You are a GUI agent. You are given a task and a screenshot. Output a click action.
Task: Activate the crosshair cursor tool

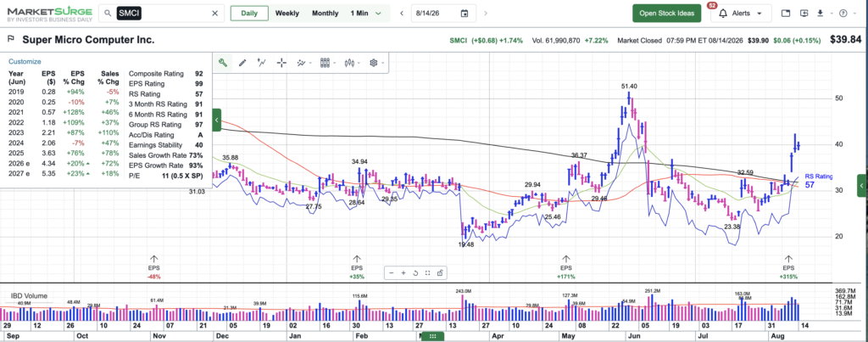click(x=281, y=63)
